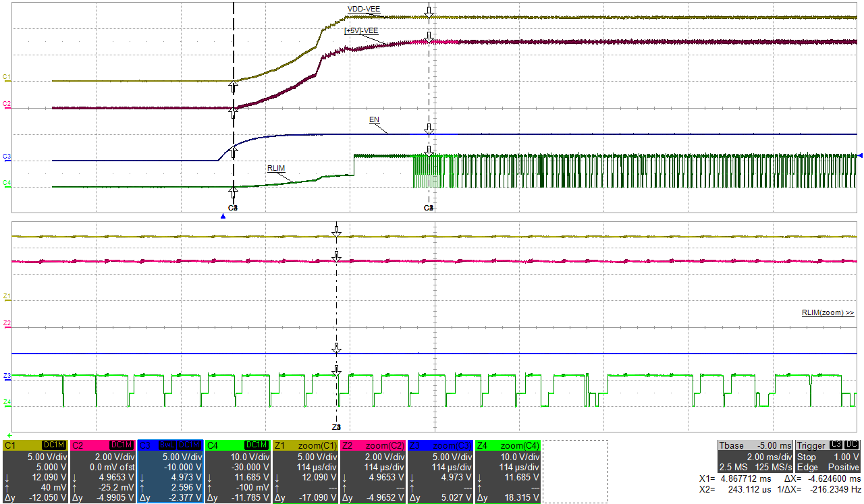Open the Edge trigger type selector
The image size is (864, 504).
click(807, 466)
